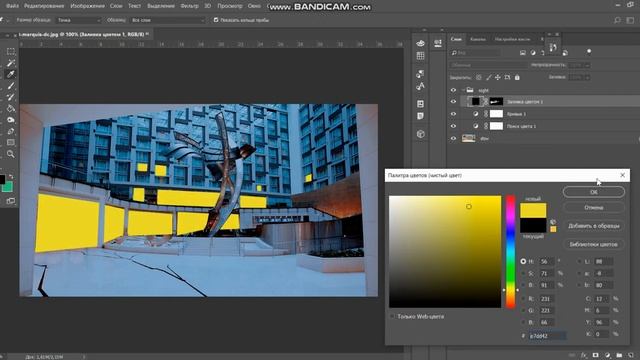Select the Paint Bucket tool
This screenshot has width=640, height=360.
tap(11, 109)
